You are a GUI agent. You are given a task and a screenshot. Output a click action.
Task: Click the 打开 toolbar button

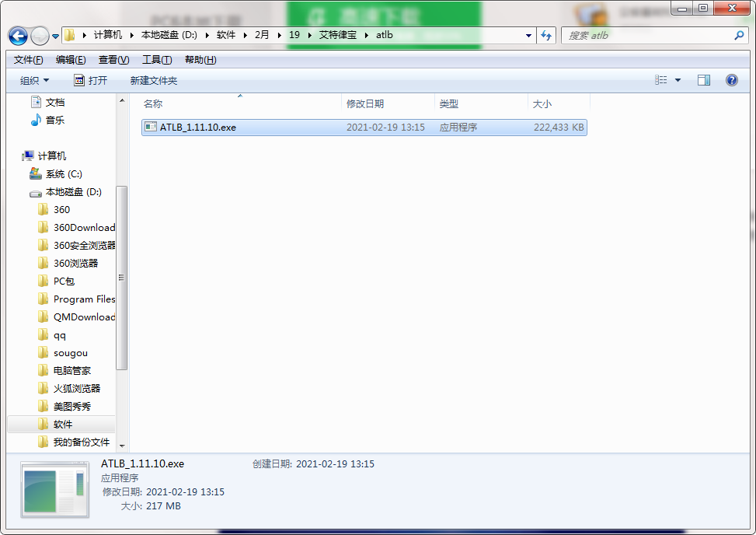(x=90, y=81)
